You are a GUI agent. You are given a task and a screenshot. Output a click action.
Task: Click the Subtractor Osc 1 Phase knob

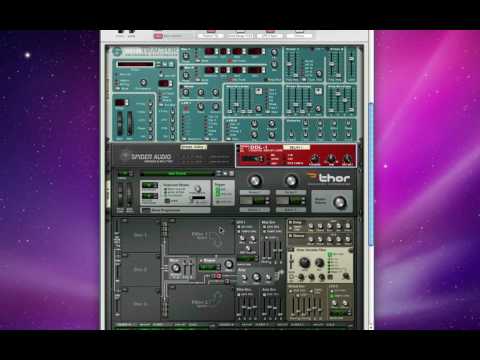pos(186,56)
